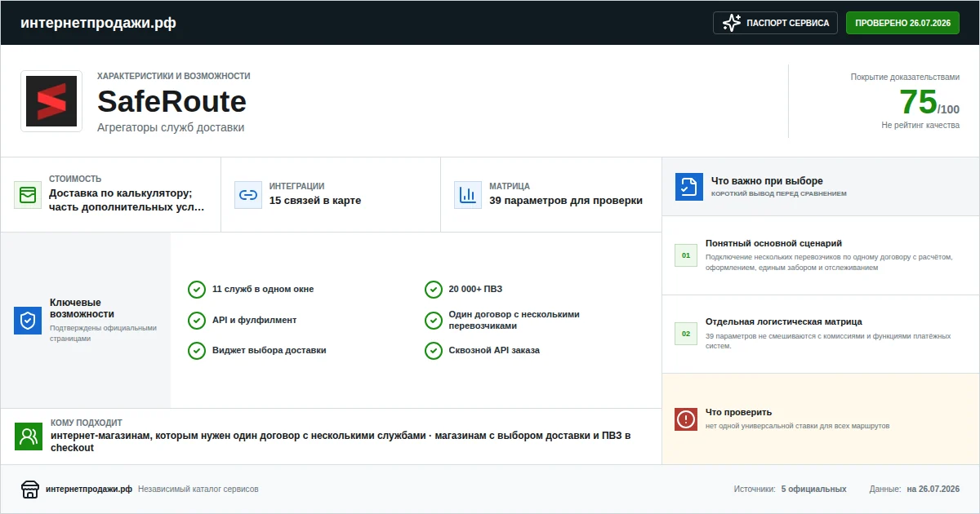The image size is (980, 514).
Task: Click the check icon beside 11 служб в одном окне
Action: pyautogui.click(x=197, y=290)
